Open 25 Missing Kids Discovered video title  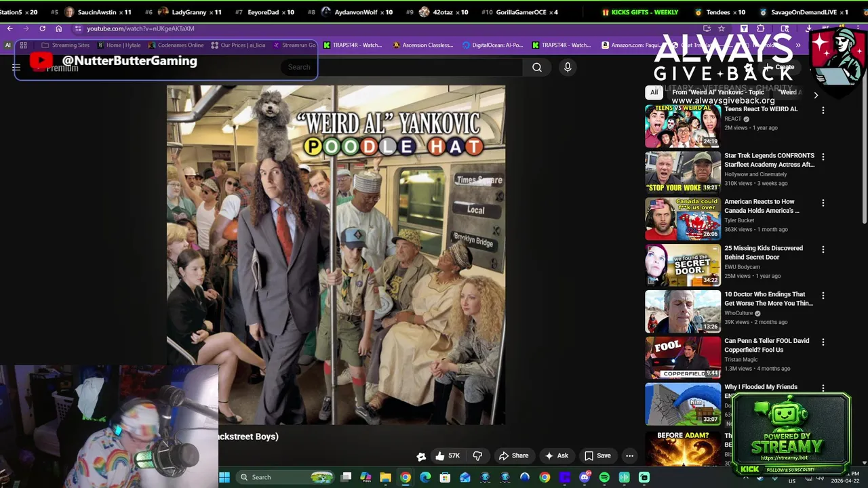tap(764, 253)
